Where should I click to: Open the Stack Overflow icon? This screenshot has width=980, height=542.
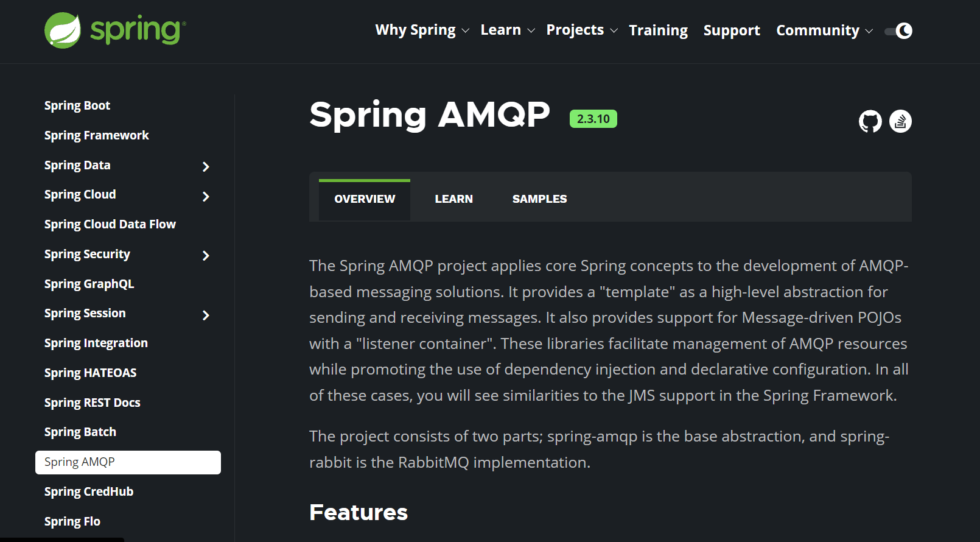pyautogui.click(x=900, y=121)
